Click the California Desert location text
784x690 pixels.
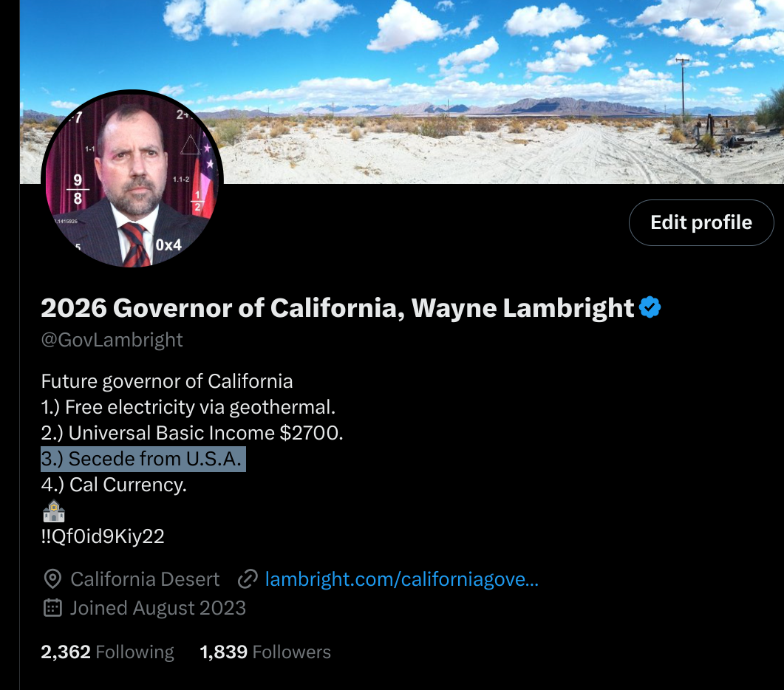(x=145, y=579)
